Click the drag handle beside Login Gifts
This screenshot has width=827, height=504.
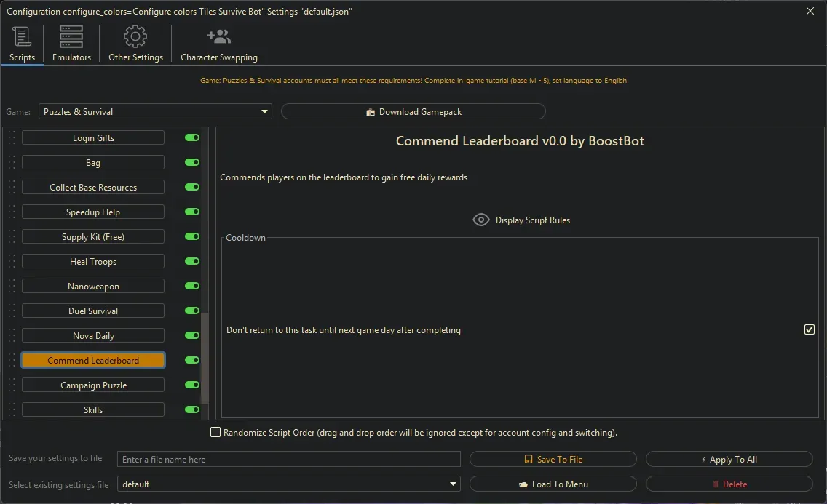point(10,137)
